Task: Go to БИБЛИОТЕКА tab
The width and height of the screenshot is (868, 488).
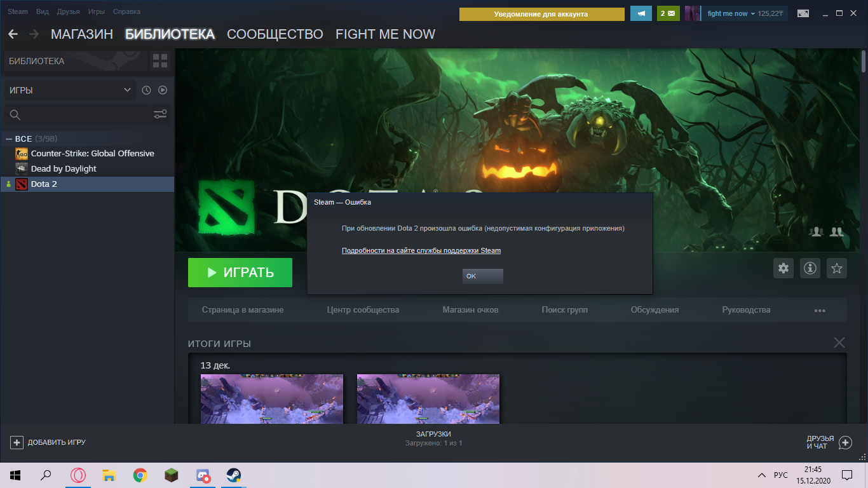Action: point(170,34)
